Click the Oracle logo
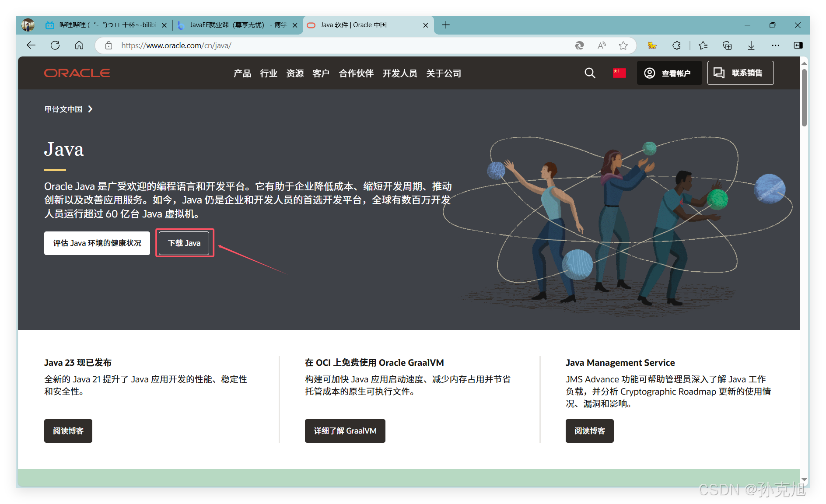 (x=77, y=73)
